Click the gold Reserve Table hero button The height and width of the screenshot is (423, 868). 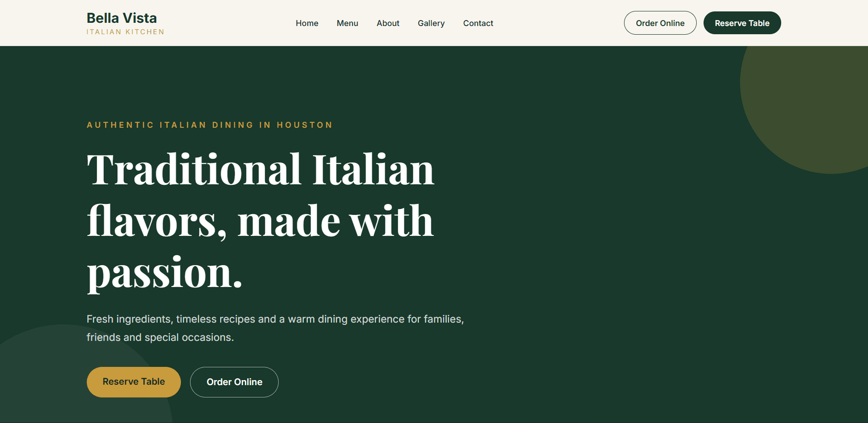pos(134,382)
